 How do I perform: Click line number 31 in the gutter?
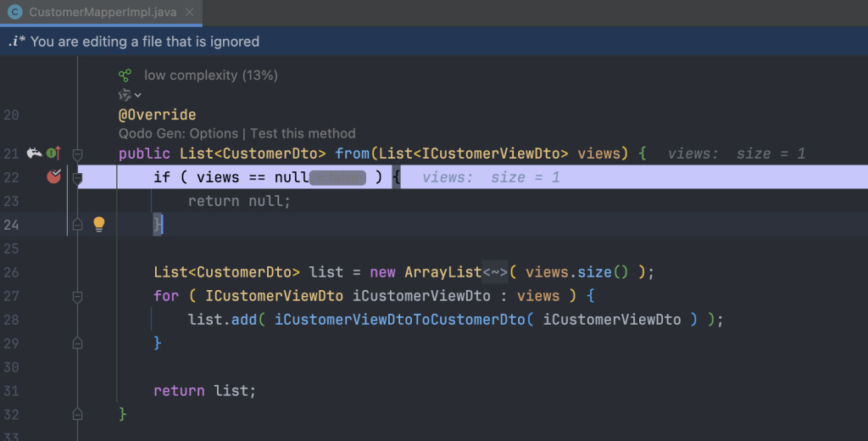(11, 391)
